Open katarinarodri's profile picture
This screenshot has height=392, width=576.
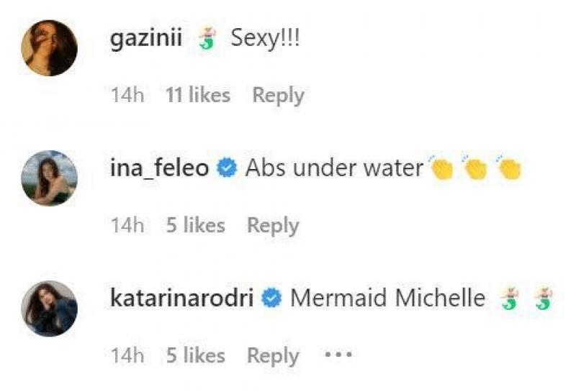tap(49, 308)
